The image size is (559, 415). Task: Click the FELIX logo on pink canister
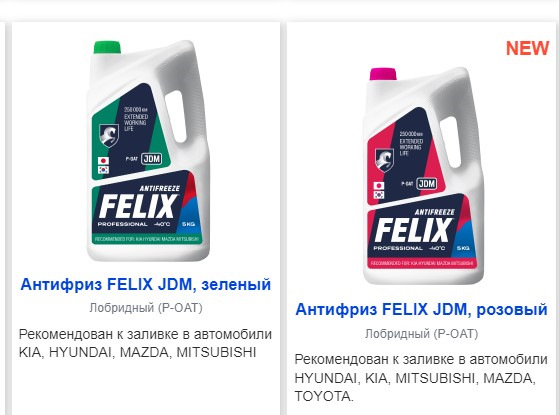pos(413,230)
